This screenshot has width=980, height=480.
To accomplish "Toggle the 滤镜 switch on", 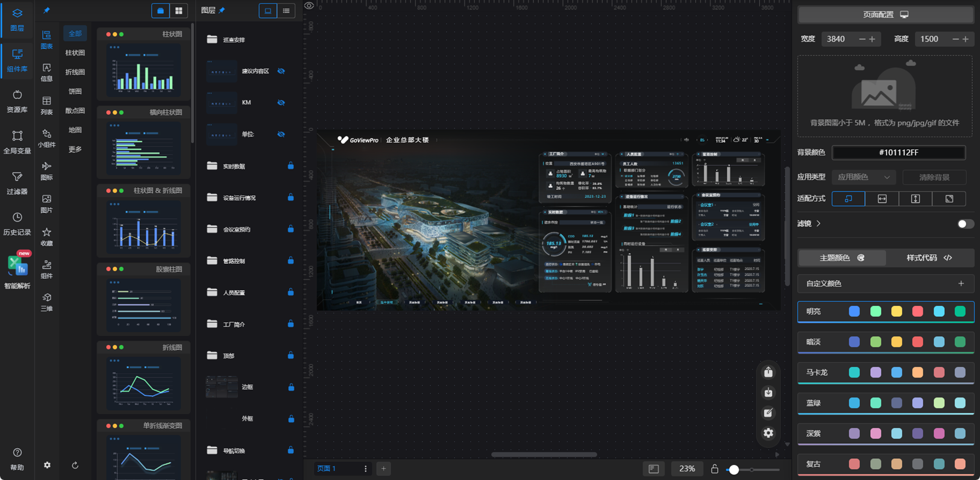I will point(965,223).
